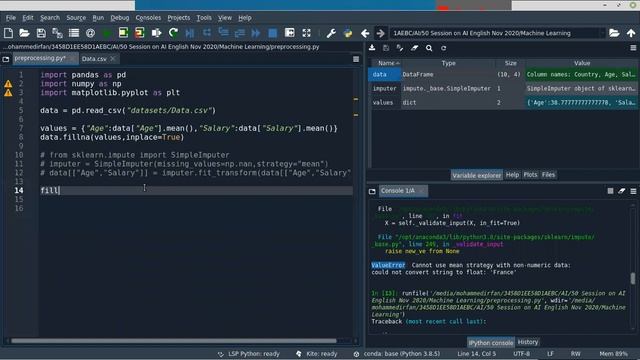The height and width of the screenshot is (360, 640).
Task: Clear console with the eraser icon
Action: tap(622, 191)
